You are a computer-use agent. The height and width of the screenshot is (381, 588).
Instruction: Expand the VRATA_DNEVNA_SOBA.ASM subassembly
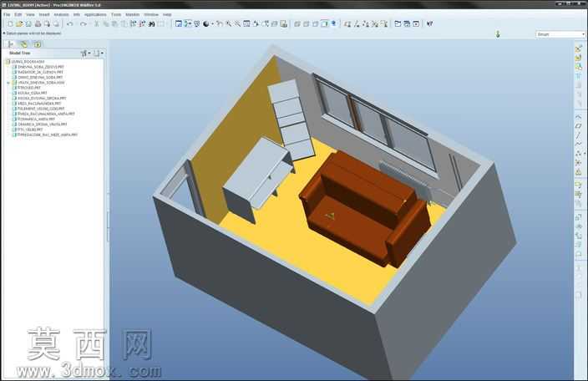(x=8, y=83)
